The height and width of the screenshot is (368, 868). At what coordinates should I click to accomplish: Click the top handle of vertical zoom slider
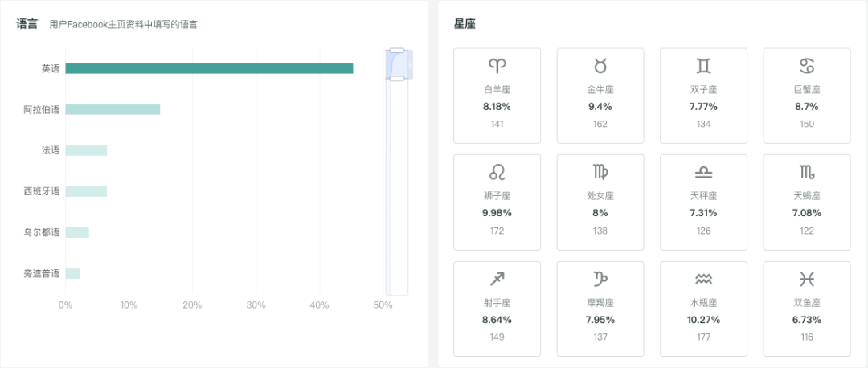(x=397, y=51)
